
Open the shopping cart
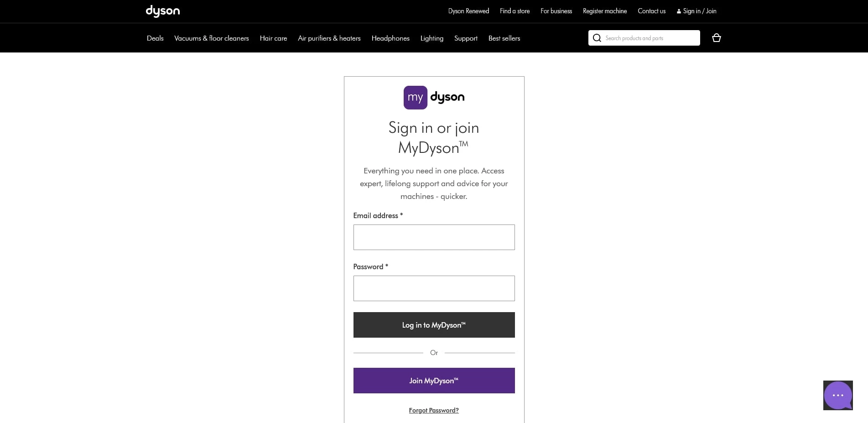point(716,38)
